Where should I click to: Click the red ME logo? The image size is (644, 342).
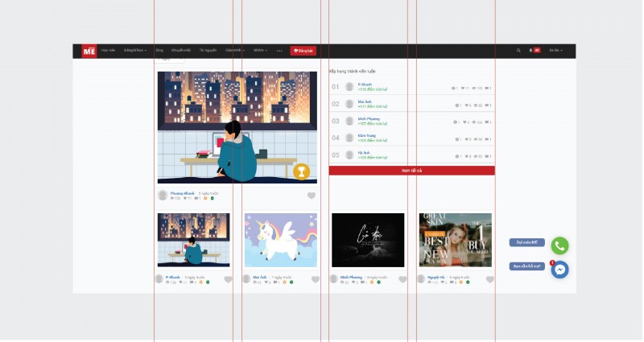click(89, 51)
